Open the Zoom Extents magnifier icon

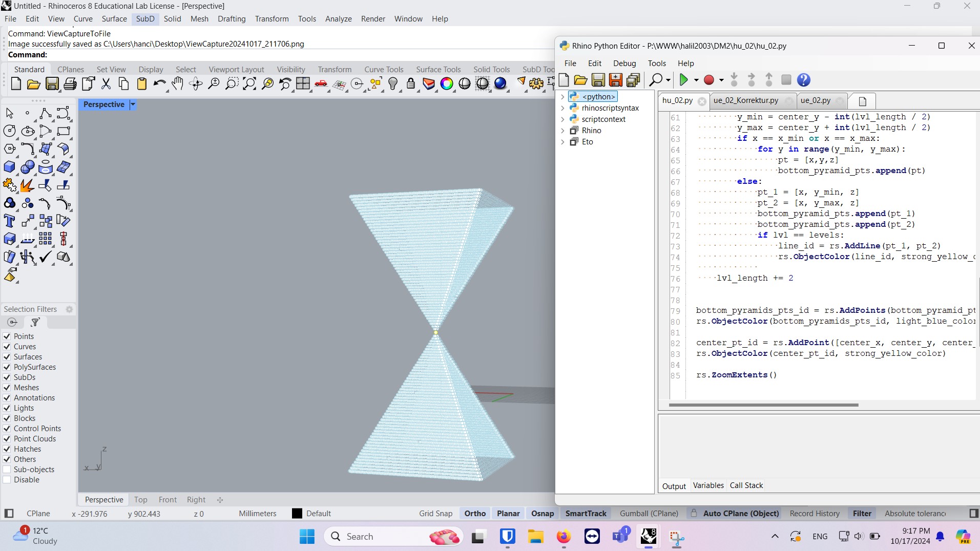tap(249, 83)
